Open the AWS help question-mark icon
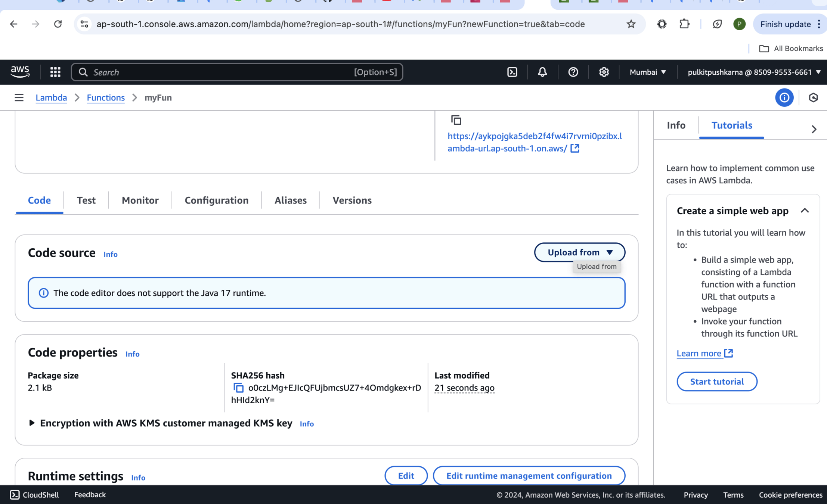The height and width of the screenshot is (504, 827). [x=573, y=72]
